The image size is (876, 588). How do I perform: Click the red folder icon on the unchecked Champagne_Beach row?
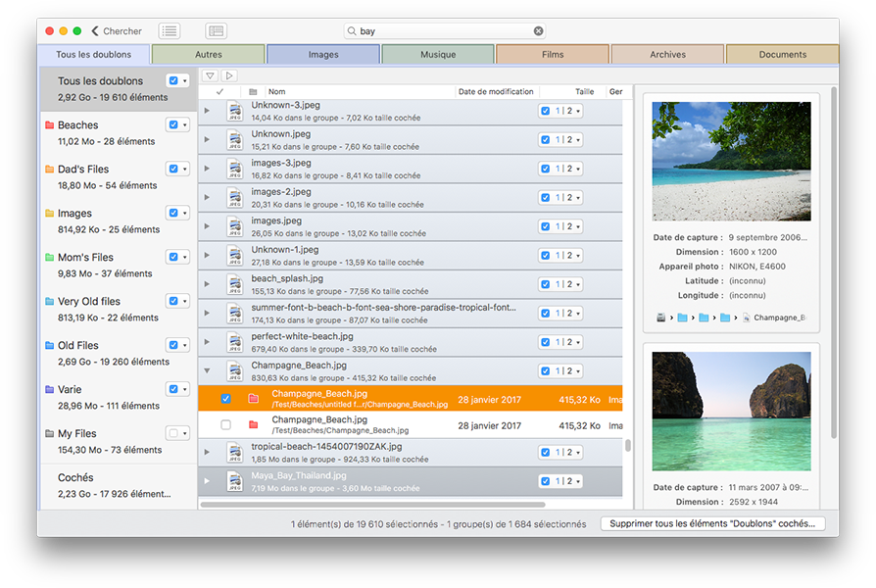253,424
